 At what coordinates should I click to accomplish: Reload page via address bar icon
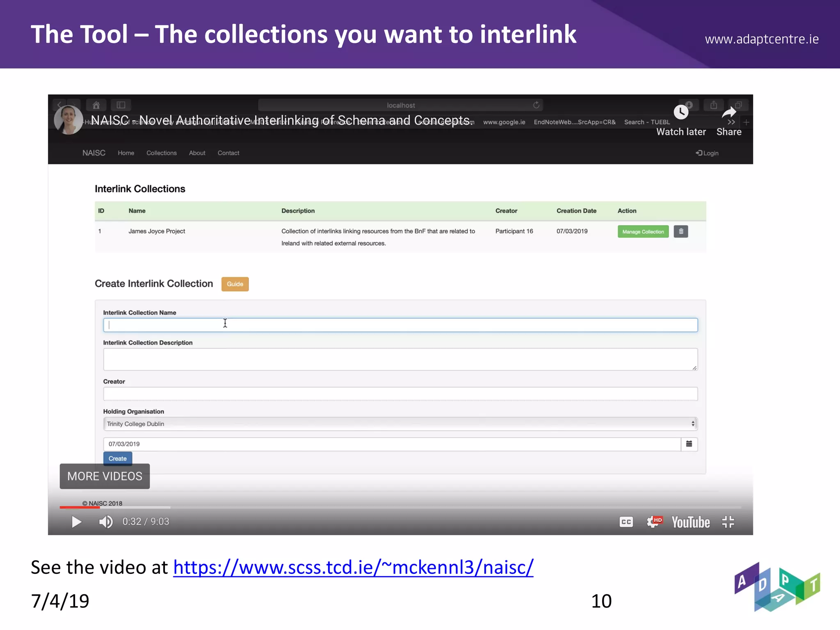536,105
